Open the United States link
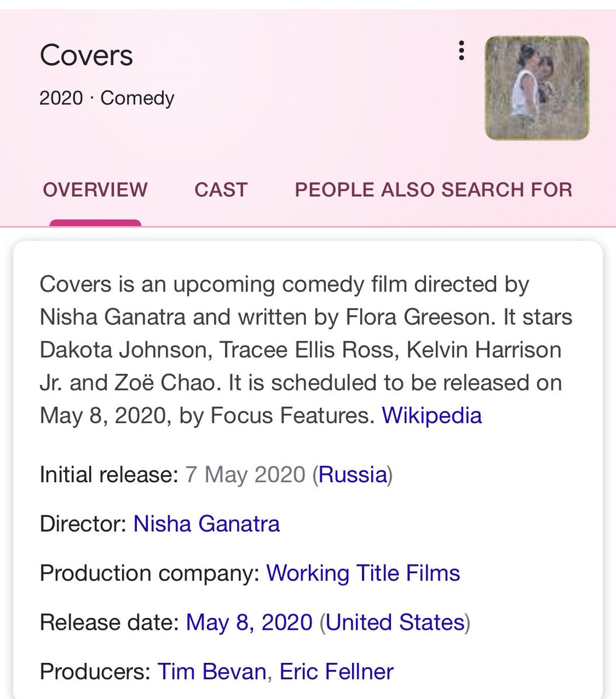 [395, 622]
